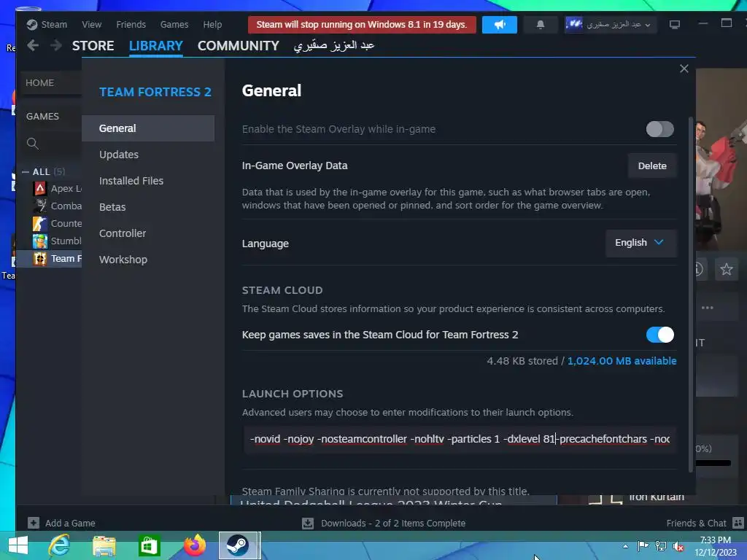The width and height of the screenshot is (747, 560).
Task: Click the Action Center flag tray icon
Action: click(x=643, y=546)
